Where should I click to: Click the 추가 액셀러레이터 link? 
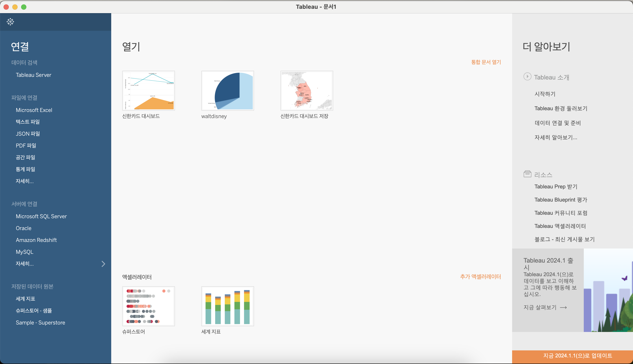pyautogui.click(x=480, y=276)
